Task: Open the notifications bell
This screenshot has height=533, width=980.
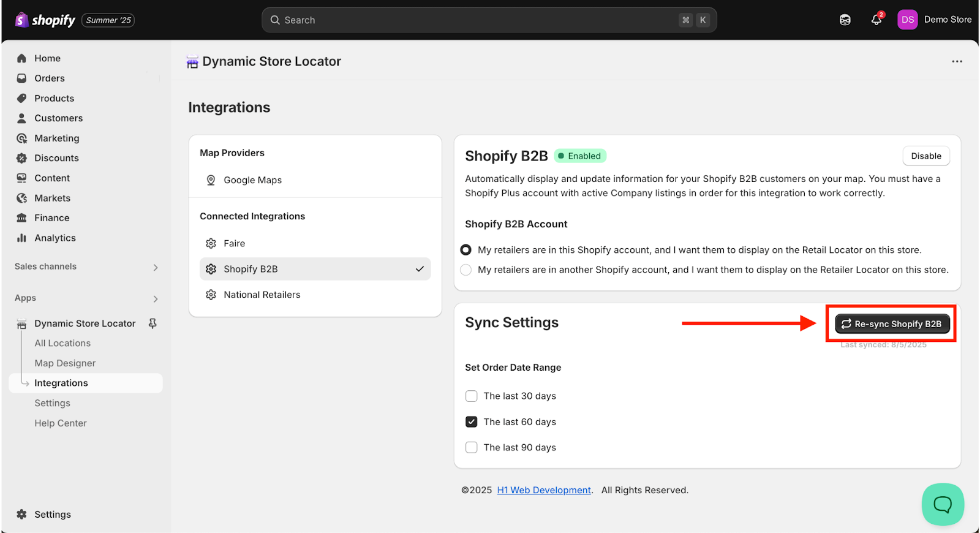Action: [x=876, y=20]
